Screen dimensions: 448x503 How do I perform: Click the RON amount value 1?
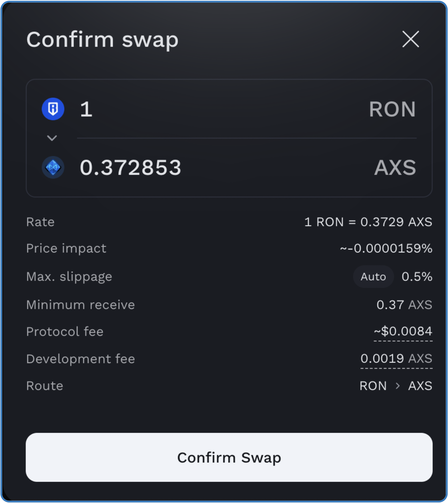tap(86, 109)
